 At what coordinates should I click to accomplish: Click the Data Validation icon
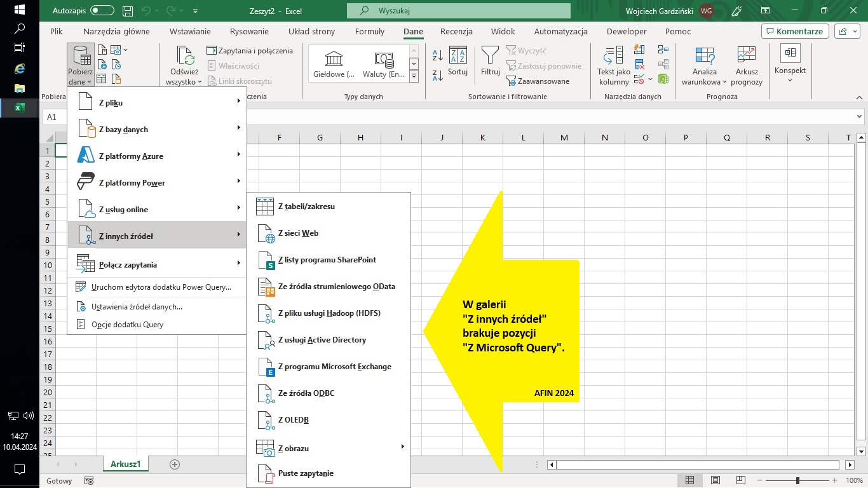[x=640, y=79]
